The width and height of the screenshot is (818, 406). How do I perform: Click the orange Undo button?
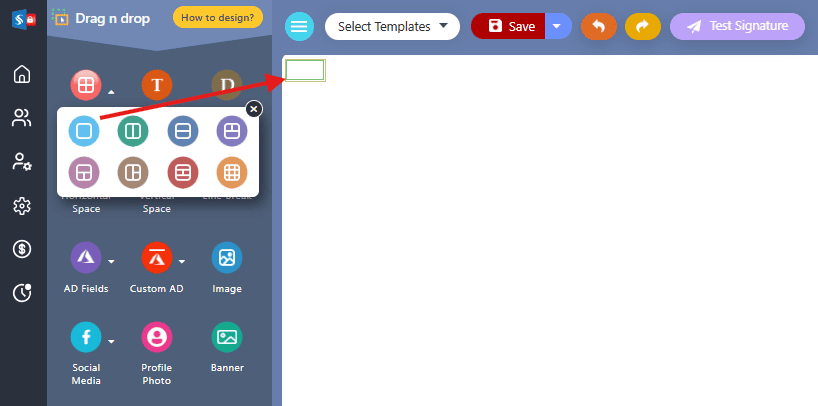click(x=599, y=27)
